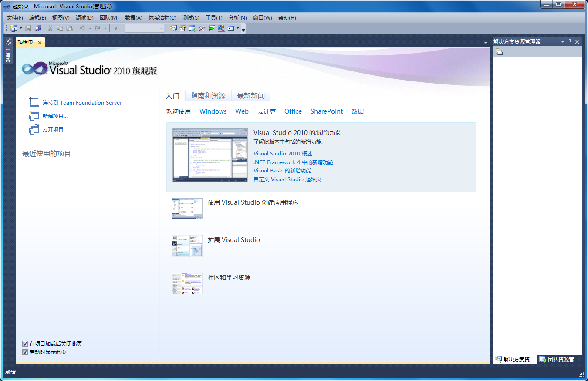Expand the 扩展 Visual Studio item

[x=234, y=240]
